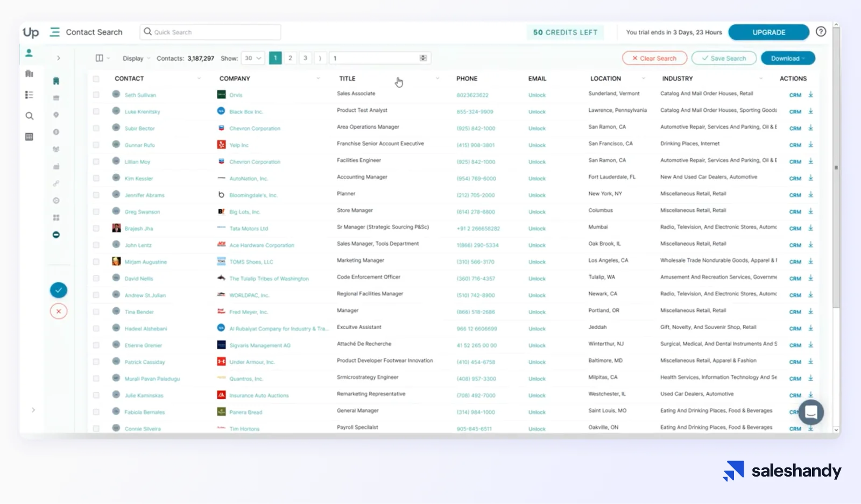Check the box for John Lentz

tap(96, 245)
